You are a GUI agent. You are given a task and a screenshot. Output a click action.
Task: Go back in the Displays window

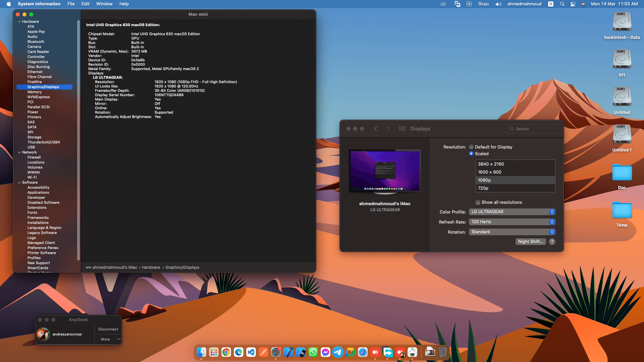tap(376, 129)
